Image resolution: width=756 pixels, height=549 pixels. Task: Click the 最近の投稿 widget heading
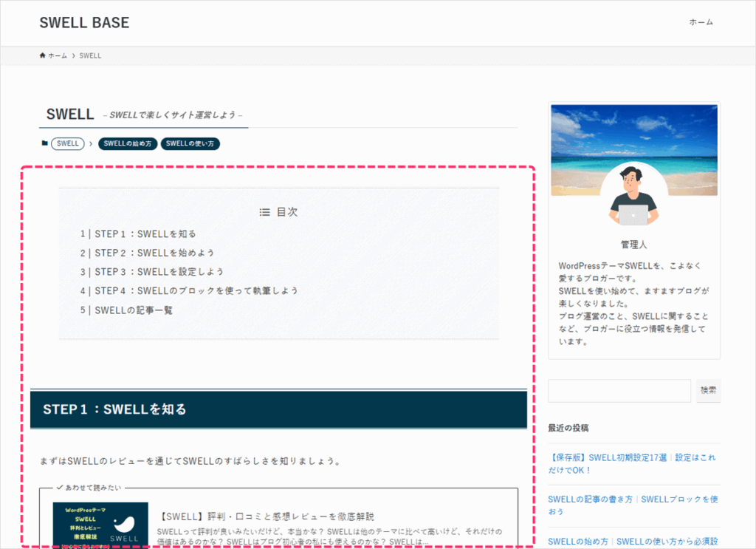coord(568,428)
